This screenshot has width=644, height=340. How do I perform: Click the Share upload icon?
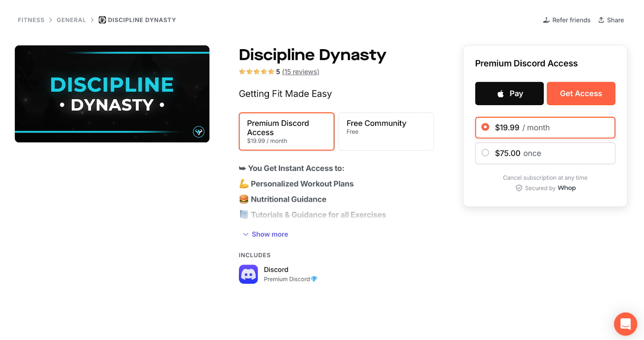coord(601,20)
